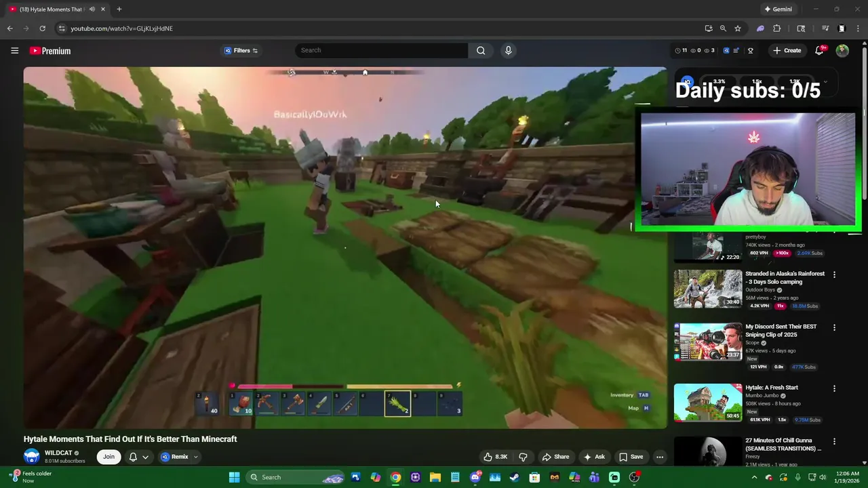868x488 pixels.
Task: Open Chrome three-dot menu
Action: (857, 28)
